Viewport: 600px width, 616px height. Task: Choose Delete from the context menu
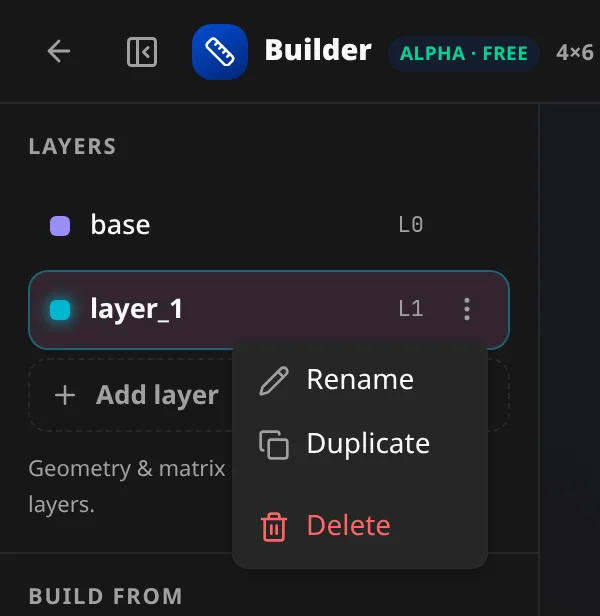click(x=360, y=526)
